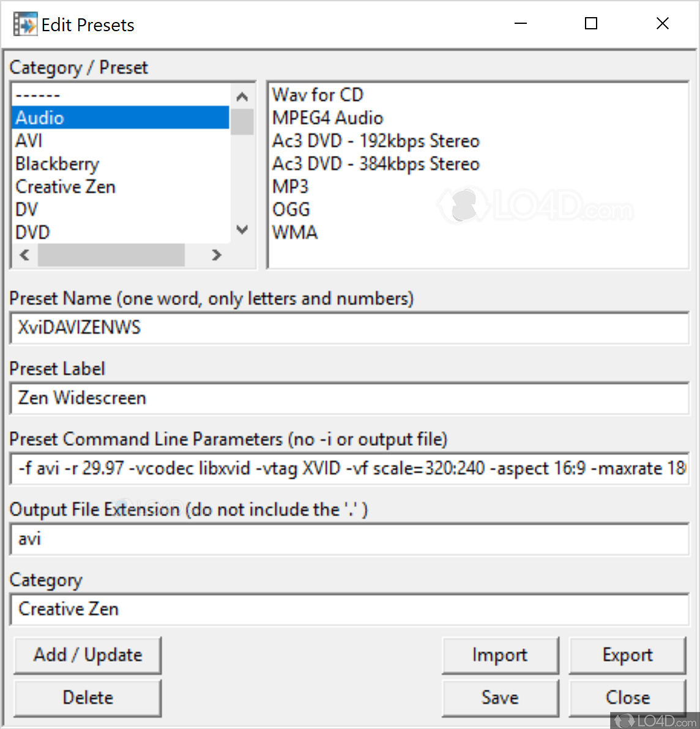Select the DVD category
The width and height of the screenshot is (700, 729).
coord(121,232)
